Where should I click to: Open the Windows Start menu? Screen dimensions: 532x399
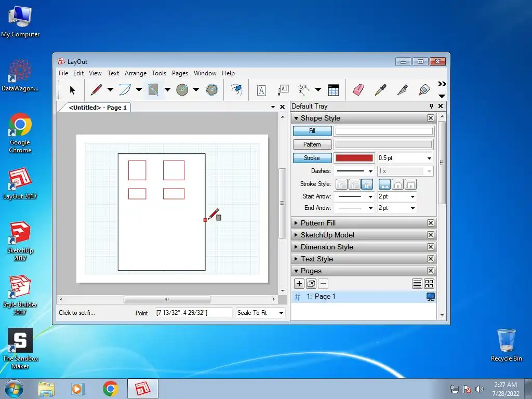14,389
